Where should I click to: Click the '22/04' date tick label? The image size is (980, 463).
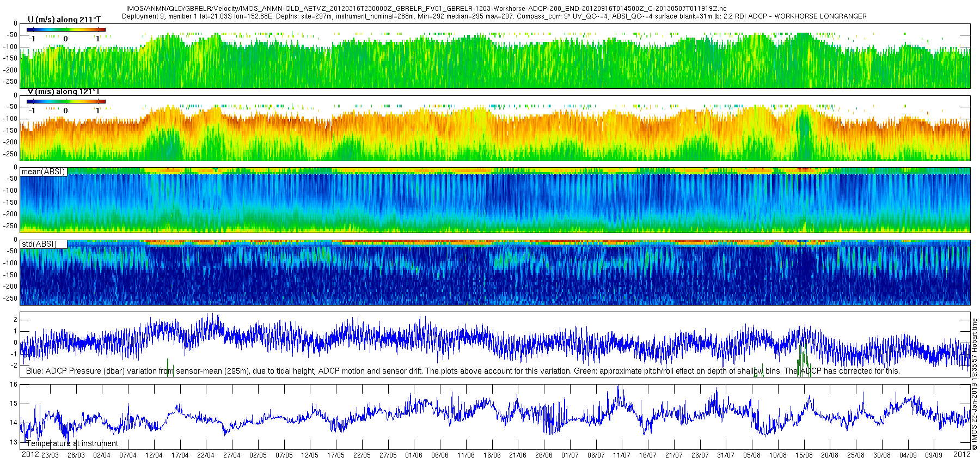pyautogui.click(x=206, y=455)
